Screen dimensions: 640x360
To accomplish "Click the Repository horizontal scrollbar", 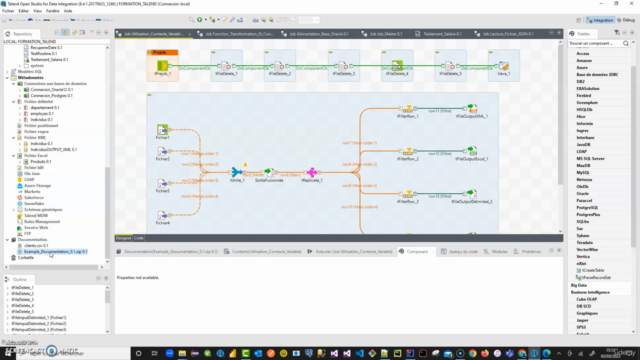I will (x=54, y=267).
